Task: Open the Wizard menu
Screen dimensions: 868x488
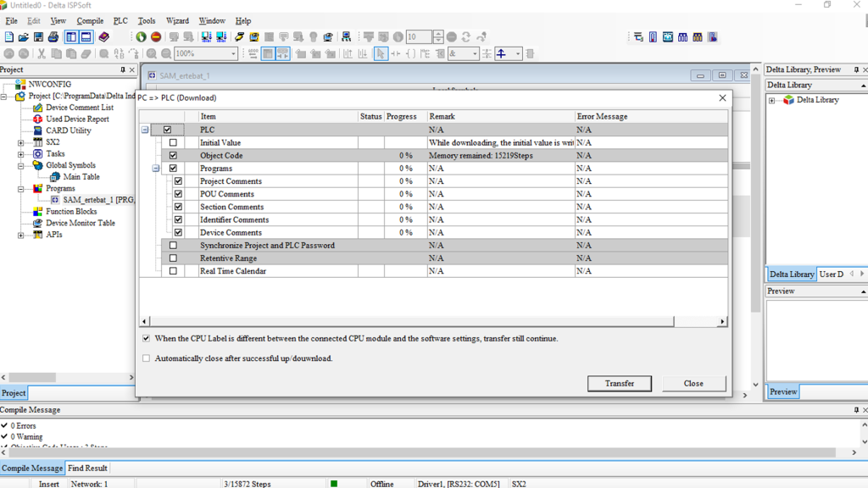Action: coord(177,21)
